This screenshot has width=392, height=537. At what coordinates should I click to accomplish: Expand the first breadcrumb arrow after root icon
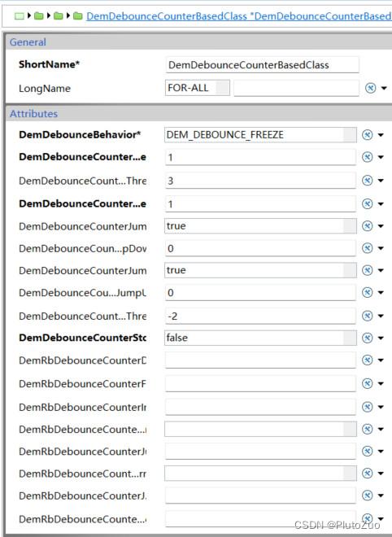point(29,15)
